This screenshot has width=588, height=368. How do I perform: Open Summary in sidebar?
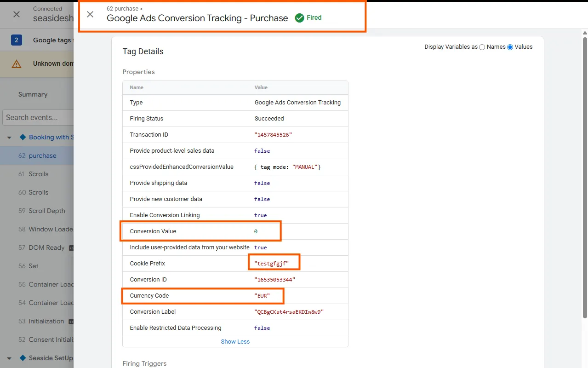pyautogui.click(x=33, y=94)
